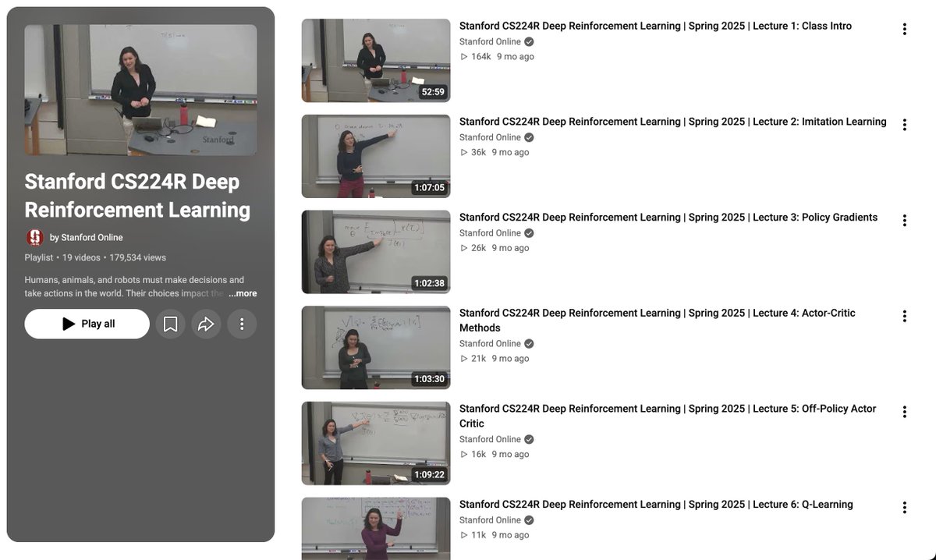The image size is (936, 560).
Task: Click Stanford Online channel name under Lecture 2
Action: (490, 137)
